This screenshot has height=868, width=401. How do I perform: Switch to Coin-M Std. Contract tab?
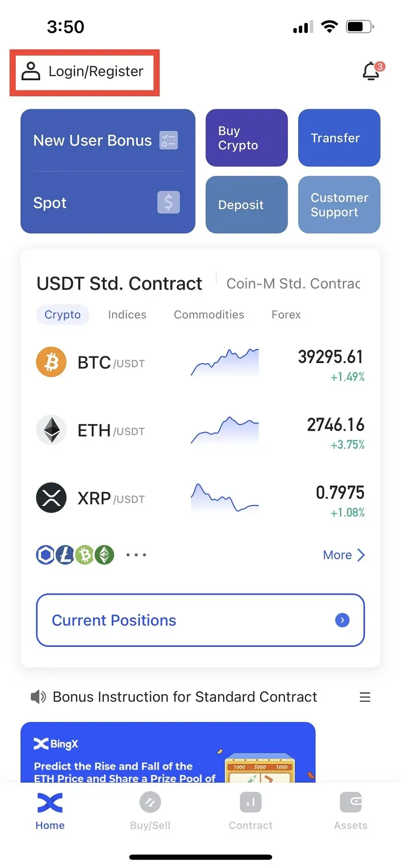293,284
